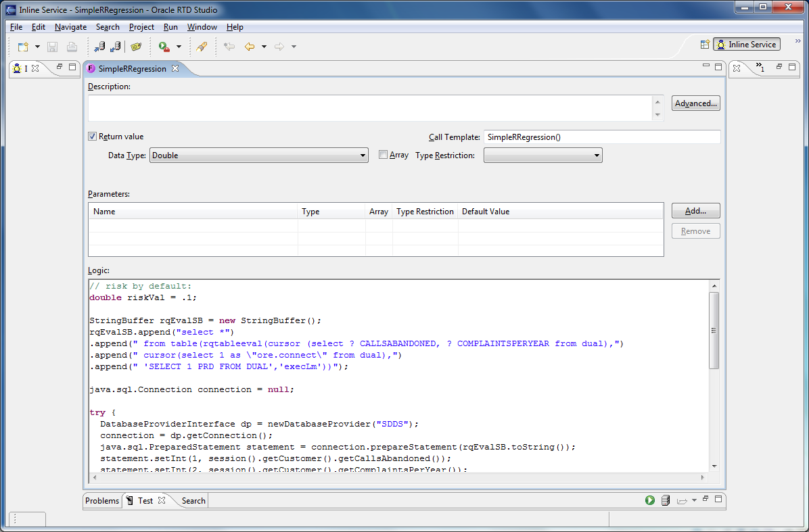Open the File menu
809x532 pixels.
(x=16, y=27)
